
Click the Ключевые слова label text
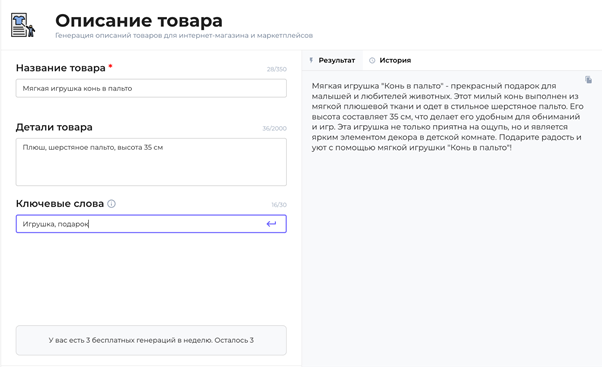coord(60,204)
